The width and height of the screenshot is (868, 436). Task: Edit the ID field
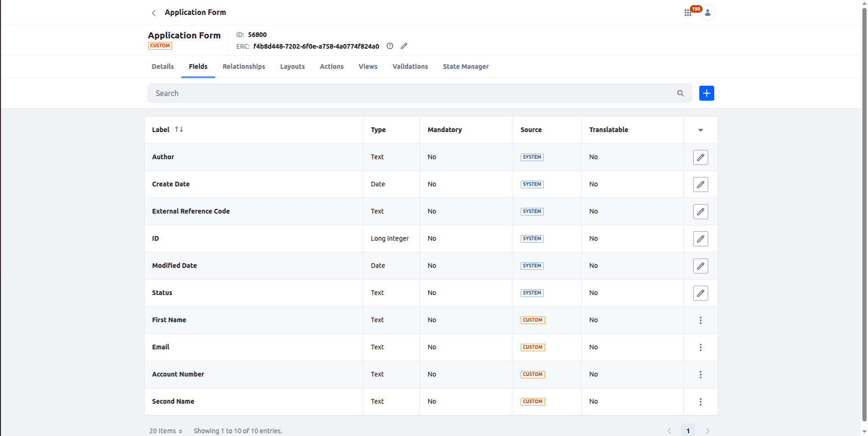701,239
